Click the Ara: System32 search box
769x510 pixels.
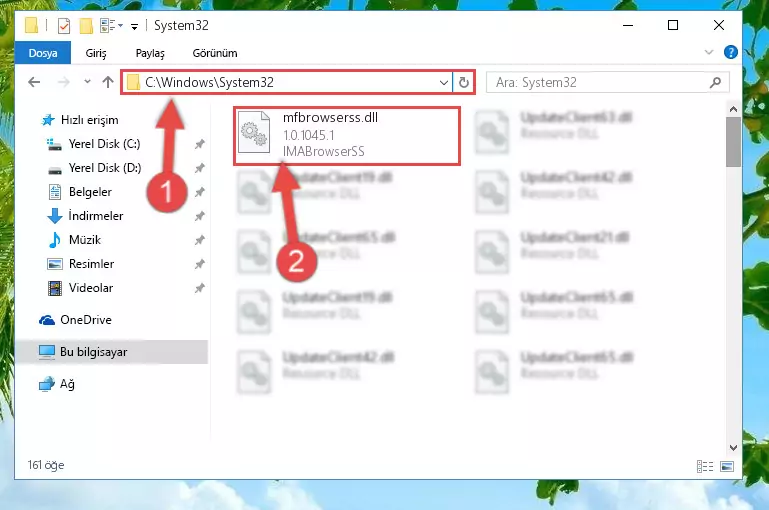(x=607, y=82)
